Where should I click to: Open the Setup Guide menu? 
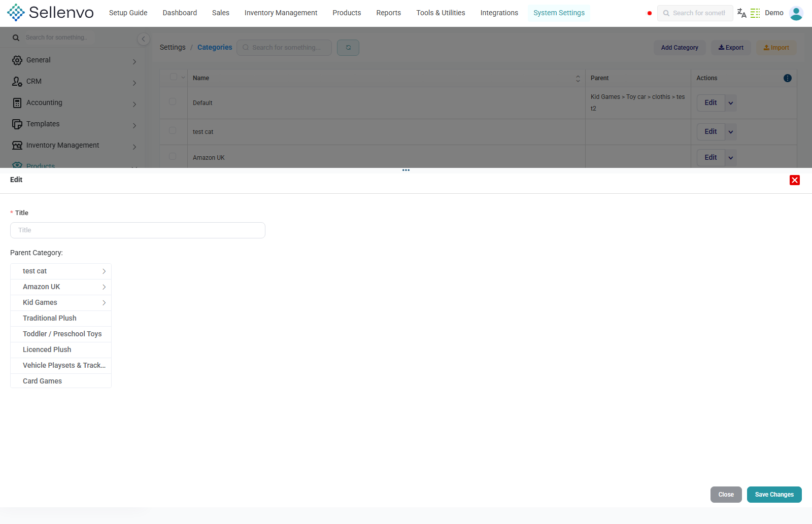(x=128, y=13)
